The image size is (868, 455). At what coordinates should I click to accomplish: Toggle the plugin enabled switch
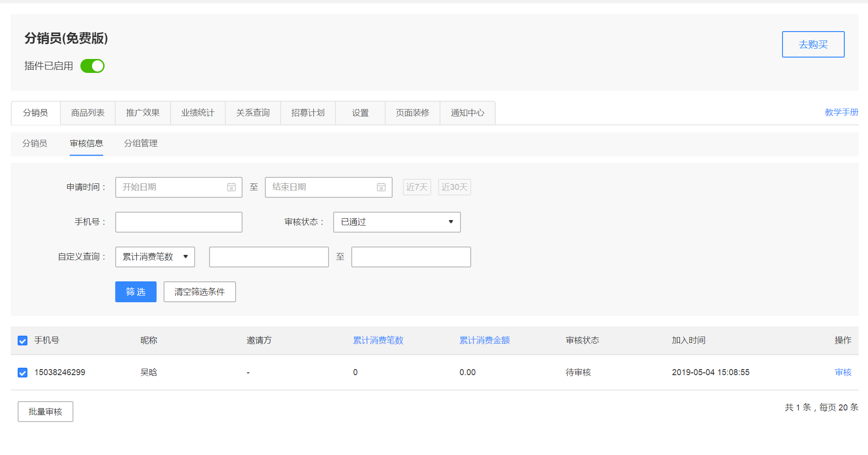(x=92, y=66)
